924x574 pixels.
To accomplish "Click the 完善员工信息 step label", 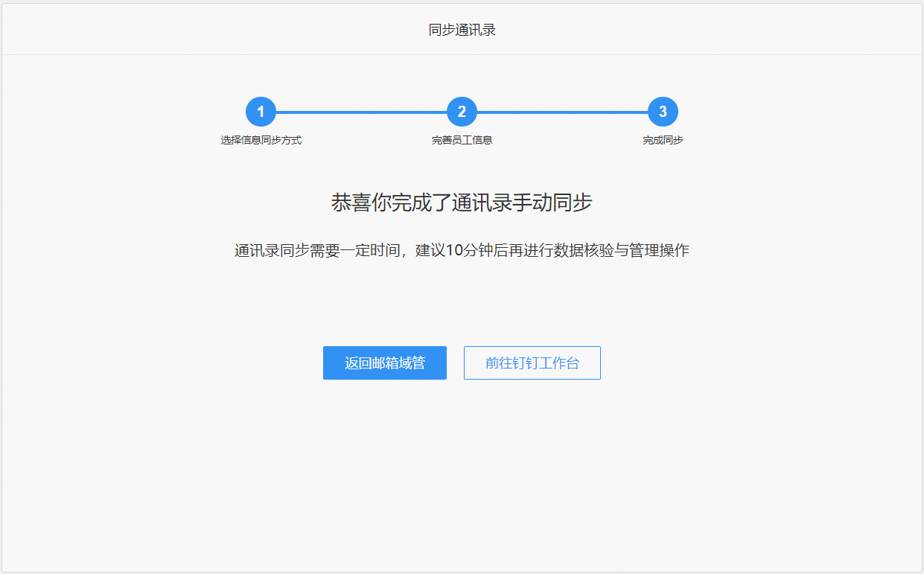I will point(462,140).
